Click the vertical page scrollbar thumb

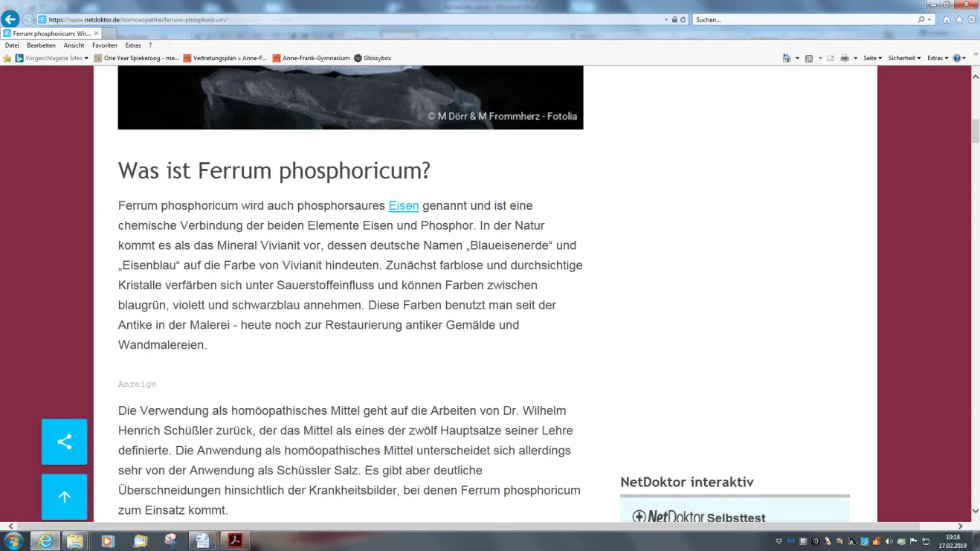point(975,130)
